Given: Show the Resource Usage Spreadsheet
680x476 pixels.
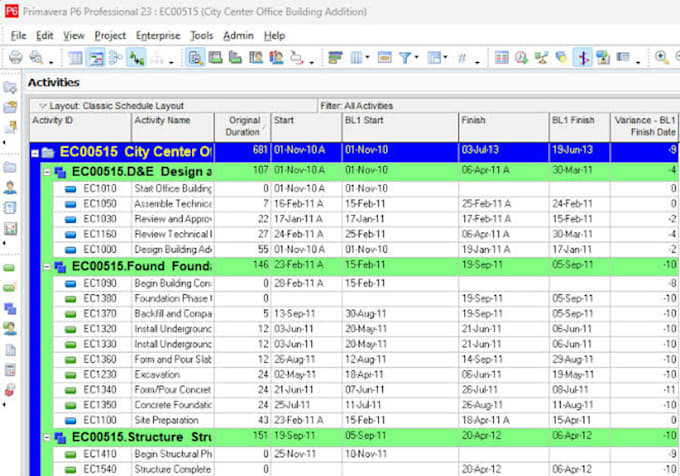Looking at the screenshot, I should click(255, 58).
